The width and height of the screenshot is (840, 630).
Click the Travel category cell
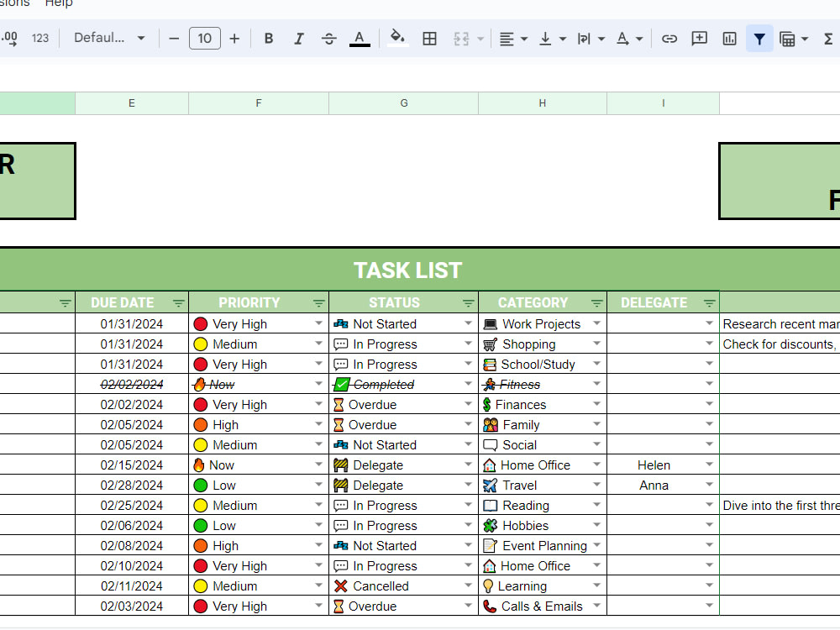pyautogui.click(x=543, y=486)
